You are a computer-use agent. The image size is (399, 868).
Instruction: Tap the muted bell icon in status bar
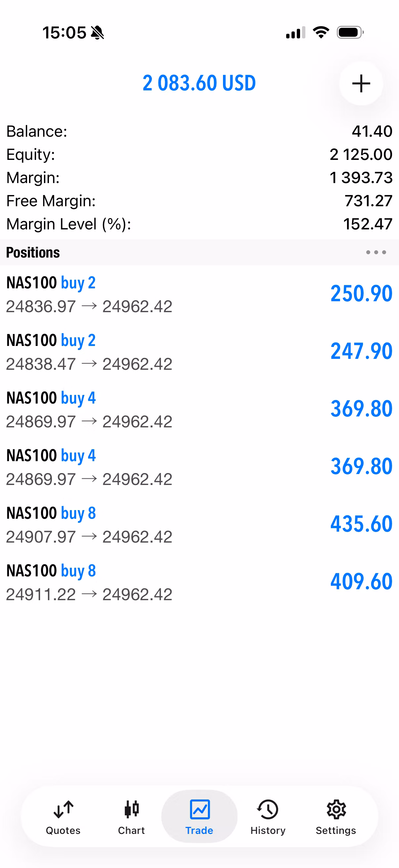coord(98,33)
